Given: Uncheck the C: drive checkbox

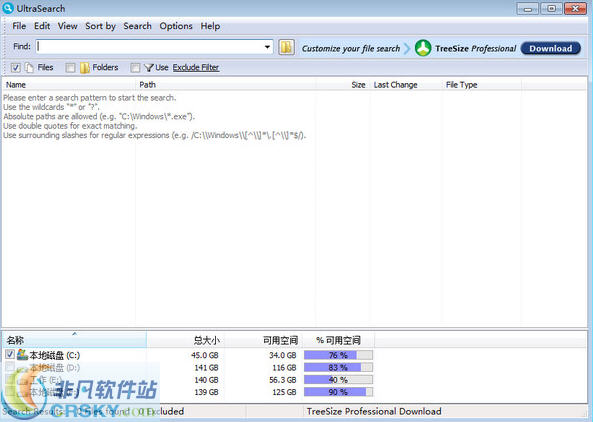Looking at the screenshot, I should coord(10,354).
